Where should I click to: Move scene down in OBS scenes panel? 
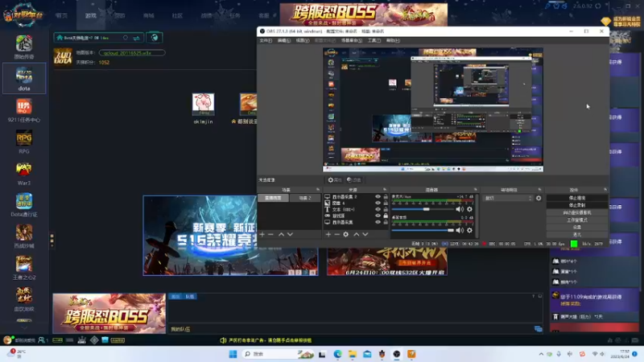coord(290,234)
